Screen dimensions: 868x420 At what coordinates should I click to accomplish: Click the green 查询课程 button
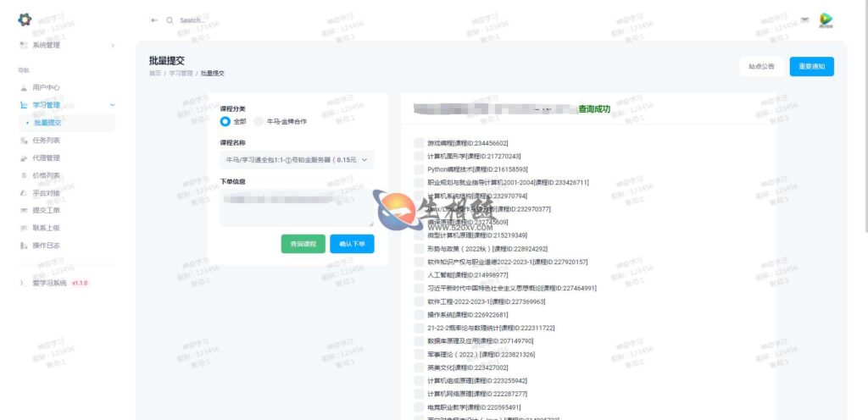pos(303,244)
